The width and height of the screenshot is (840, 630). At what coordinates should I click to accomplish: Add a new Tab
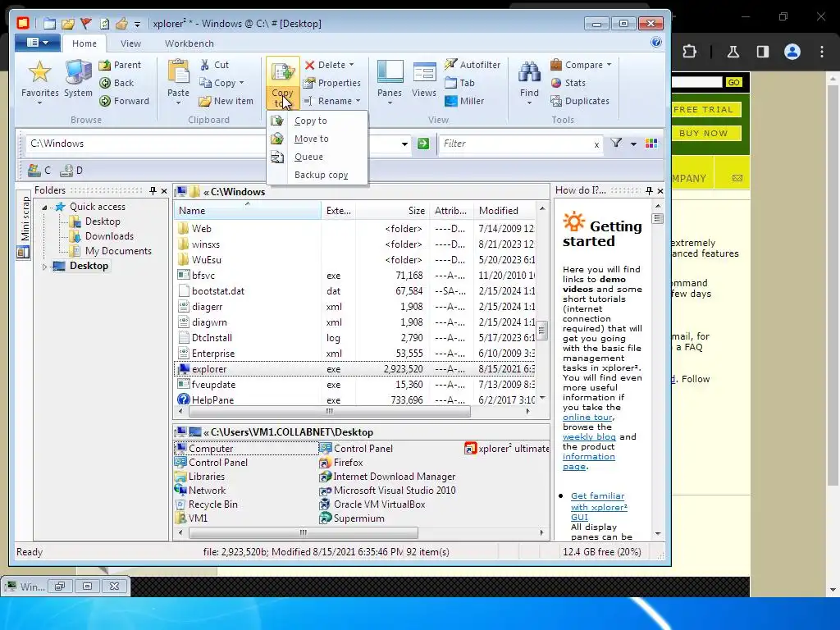point(459,83)
